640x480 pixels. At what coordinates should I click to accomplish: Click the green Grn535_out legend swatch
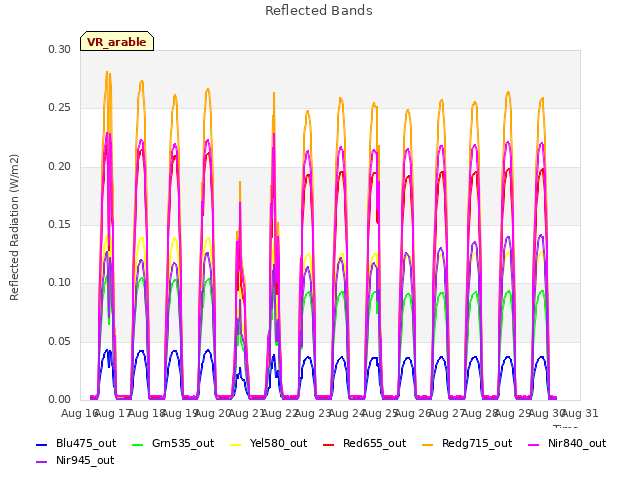138,444
